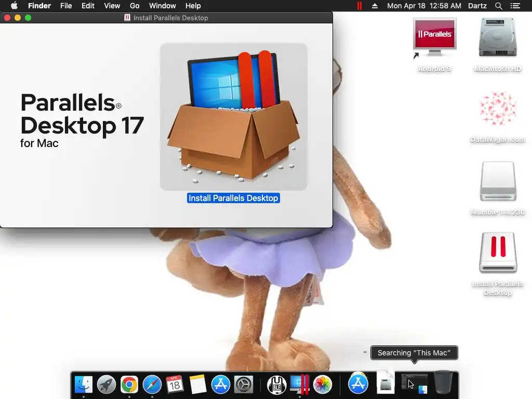The height and width of the screenshot is (399, 532).
Task: Show the date and time in the menu bar
Action: tap(424, 6)
